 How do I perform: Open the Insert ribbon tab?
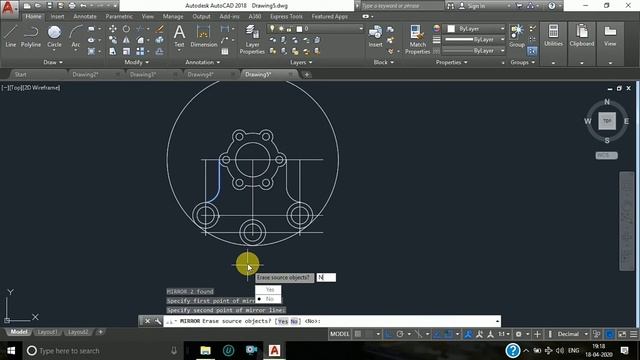(x=58, y=17)
